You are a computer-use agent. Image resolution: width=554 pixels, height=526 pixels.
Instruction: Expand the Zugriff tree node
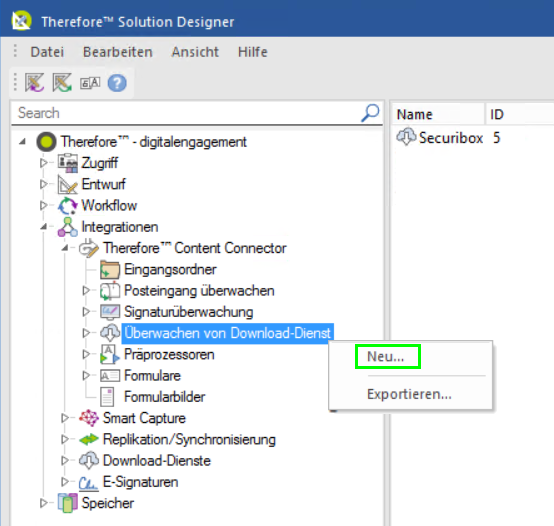(x=43, y=163)
